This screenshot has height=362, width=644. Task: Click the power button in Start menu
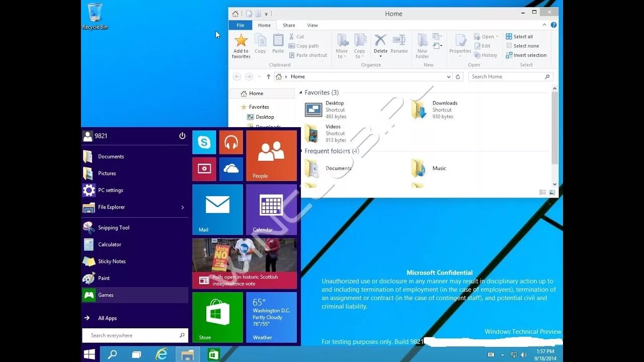pos(182,136)
